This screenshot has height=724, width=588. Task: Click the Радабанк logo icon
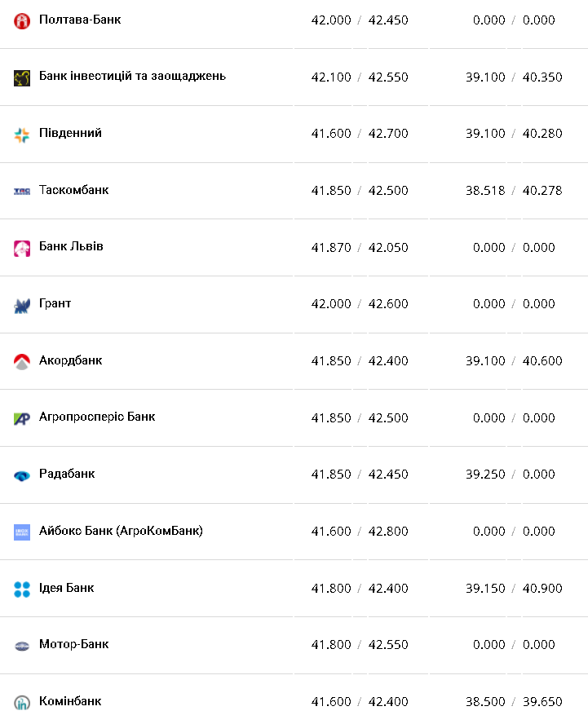[22, 475]
